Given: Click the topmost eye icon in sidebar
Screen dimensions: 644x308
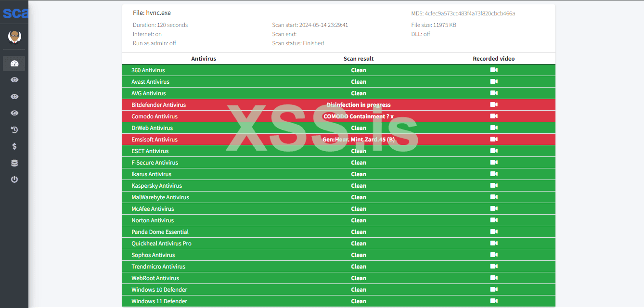Looking at the screenshot, I should [14, 80].
